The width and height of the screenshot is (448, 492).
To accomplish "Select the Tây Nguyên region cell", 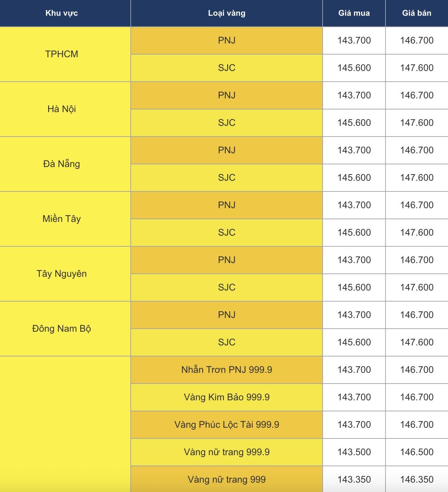I will 62,273.
